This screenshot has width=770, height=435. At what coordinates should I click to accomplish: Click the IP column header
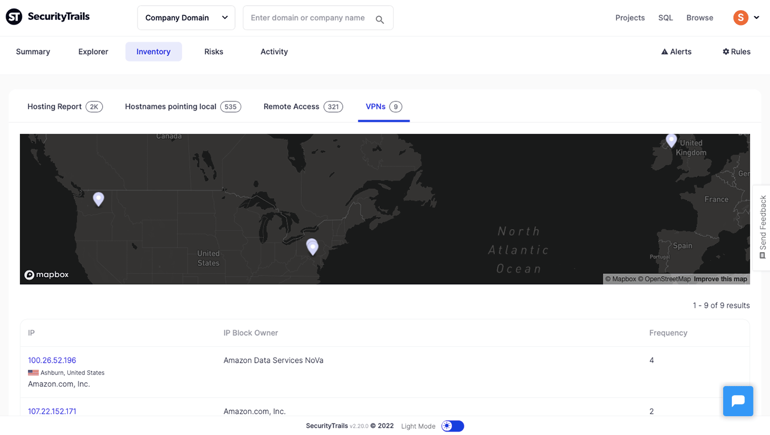[31, 333]
